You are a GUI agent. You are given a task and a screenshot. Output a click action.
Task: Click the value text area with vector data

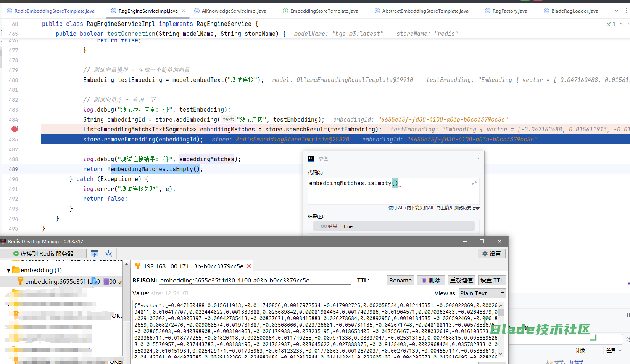point(315,330)
